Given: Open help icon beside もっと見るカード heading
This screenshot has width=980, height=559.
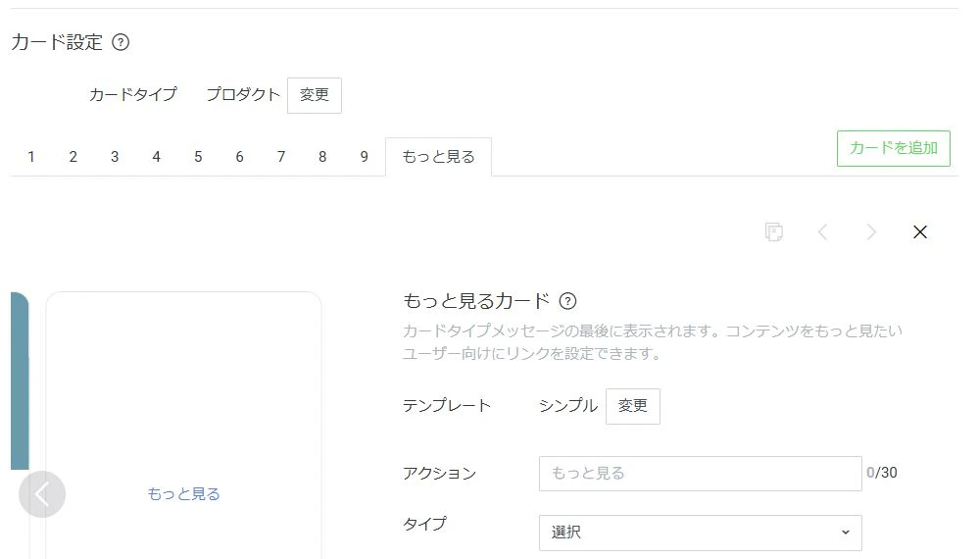Looking at the screenshot, I should (567, 301).
